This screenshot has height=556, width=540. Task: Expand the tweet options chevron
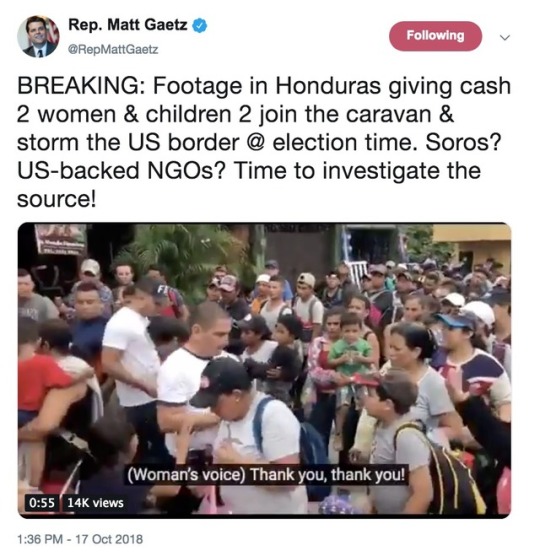[504, 37]
